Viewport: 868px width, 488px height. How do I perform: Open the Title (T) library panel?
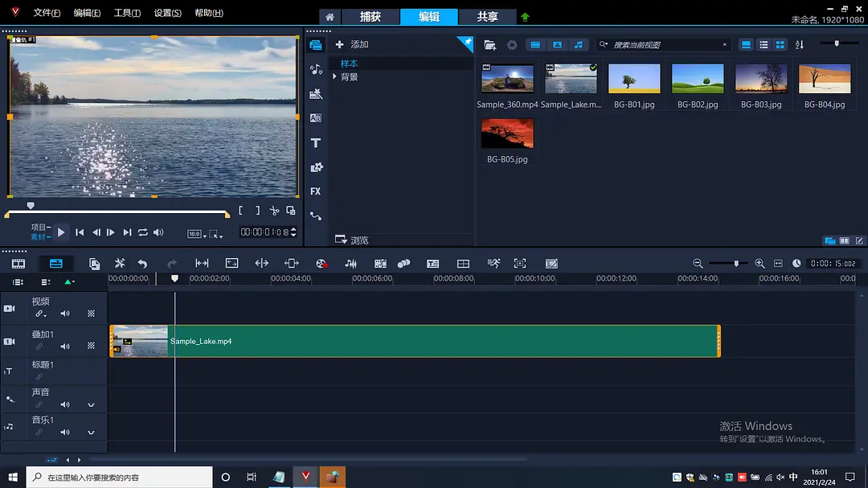tap(316, 143)
